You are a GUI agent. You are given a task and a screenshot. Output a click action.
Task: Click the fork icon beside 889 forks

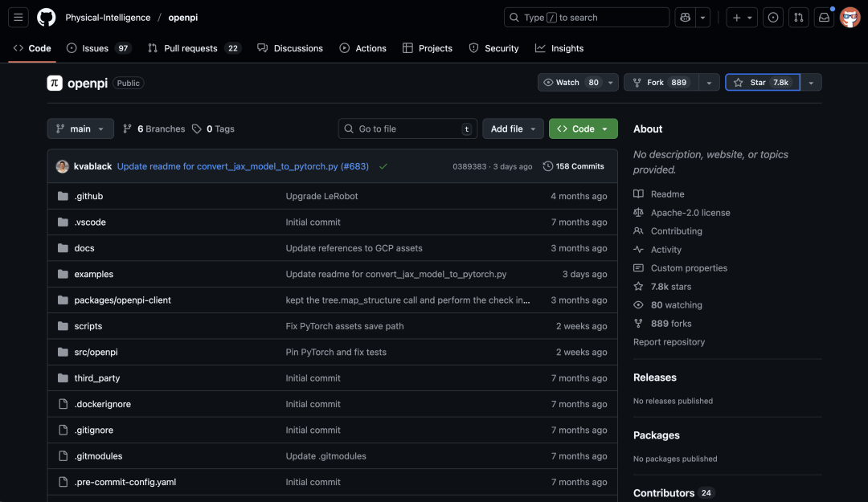[638, 324]
